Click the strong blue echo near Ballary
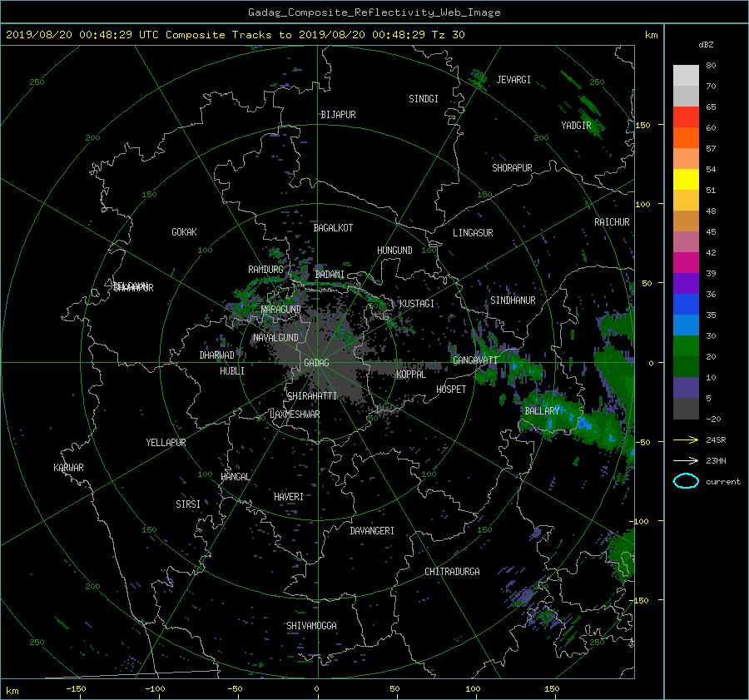This screenshot has width=749, height=700. click(x=583, y=424)
